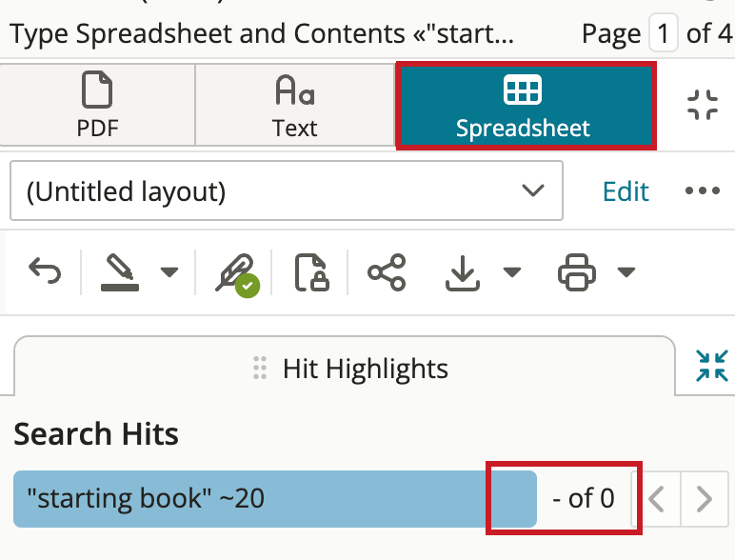The image size is (735, 560).
Task: Click the "Type Spreadsheet and Contents" search description
Action: (x=262, y=33)
